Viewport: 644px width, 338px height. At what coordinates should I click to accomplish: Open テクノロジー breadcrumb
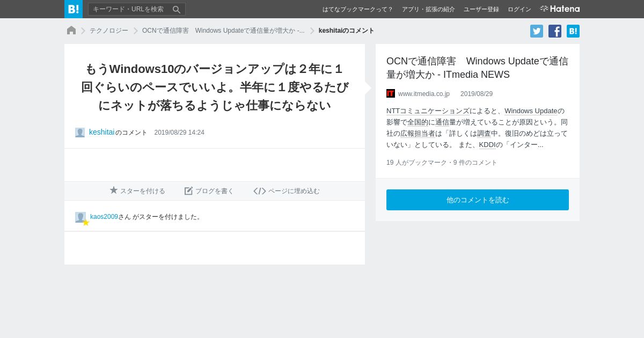109,31
